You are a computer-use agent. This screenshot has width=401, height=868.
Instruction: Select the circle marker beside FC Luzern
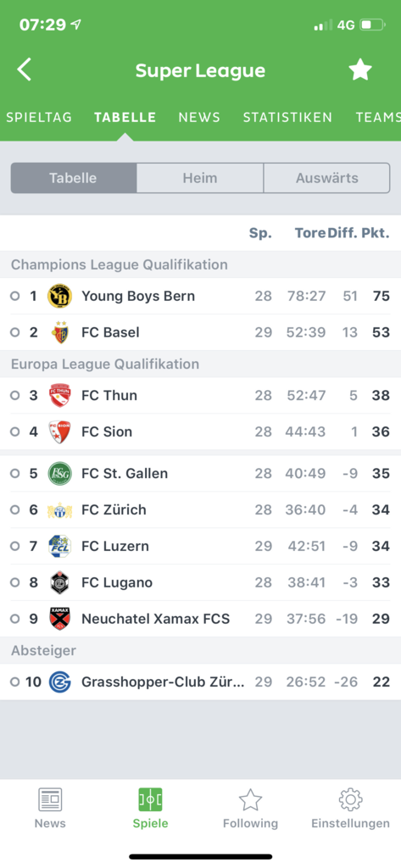pos(15,547)
